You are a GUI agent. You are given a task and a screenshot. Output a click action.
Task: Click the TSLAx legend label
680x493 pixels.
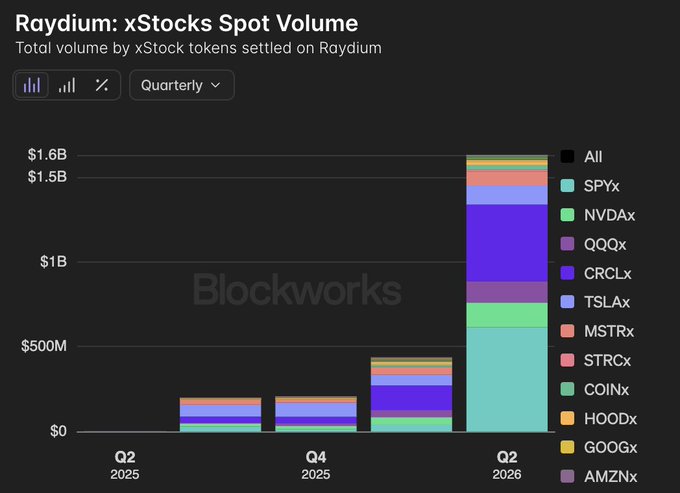click(607, 302)
